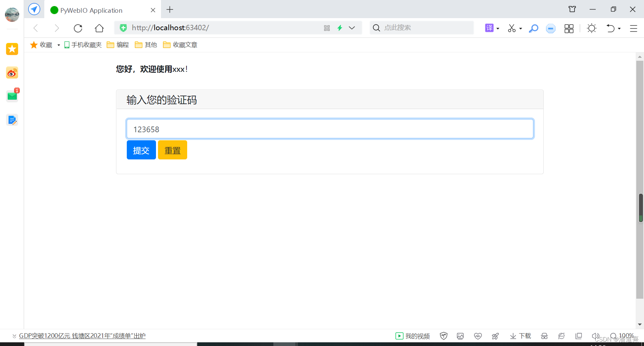Expand the 收藏 dropdown arrow

58,45
